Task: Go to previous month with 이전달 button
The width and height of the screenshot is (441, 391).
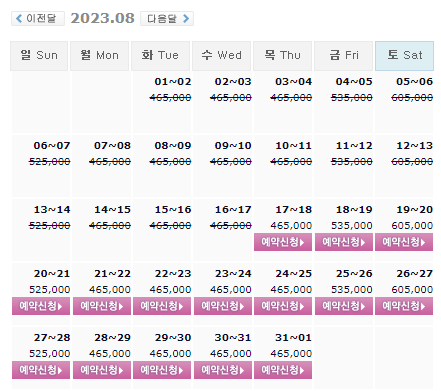Action: click(38, 18)
